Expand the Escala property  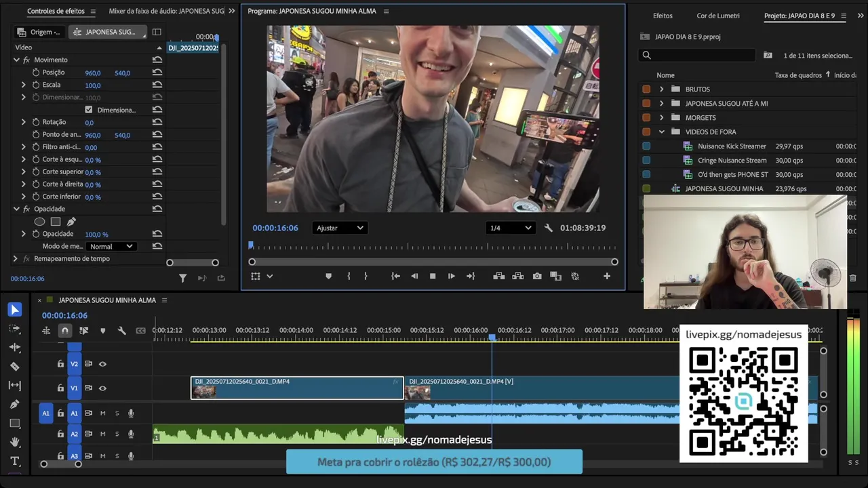pyautogui.click(x=24, y=85)
